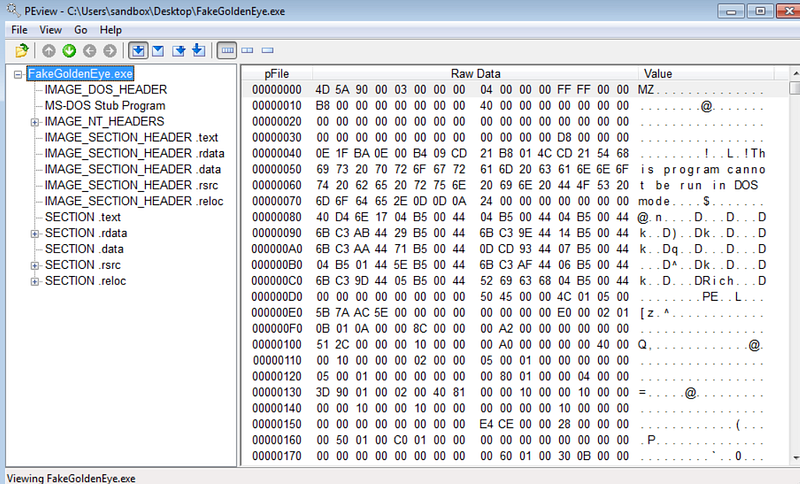Open the Go menu
The image size is (800, 484).
pyautogui.click(x=81, y=30)
